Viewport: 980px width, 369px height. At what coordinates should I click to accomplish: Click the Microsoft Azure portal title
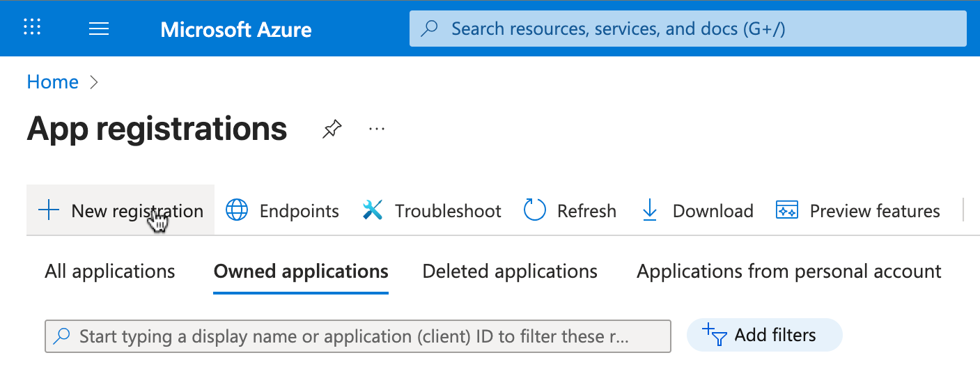(x=236, y=29)
